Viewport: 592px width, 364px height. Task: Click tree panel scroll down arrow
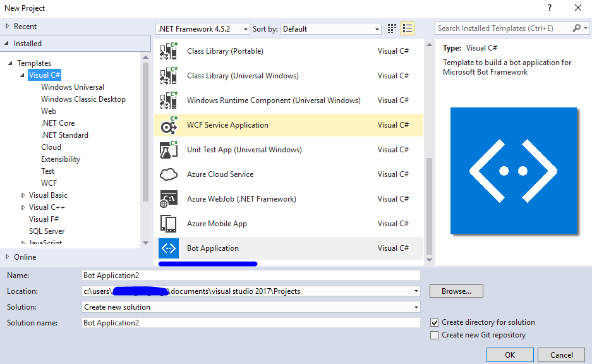(x=146, y=243)
